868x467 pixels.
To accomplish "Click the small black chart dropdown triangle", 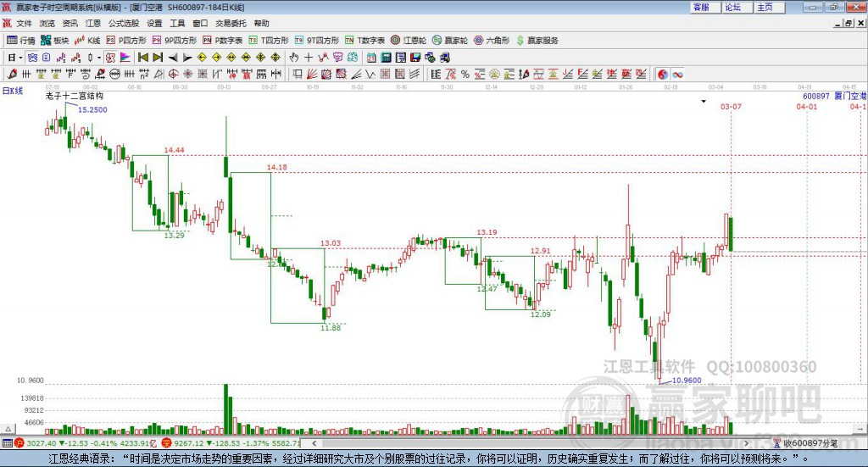I will pyautogui.click(x=704, y=101).
